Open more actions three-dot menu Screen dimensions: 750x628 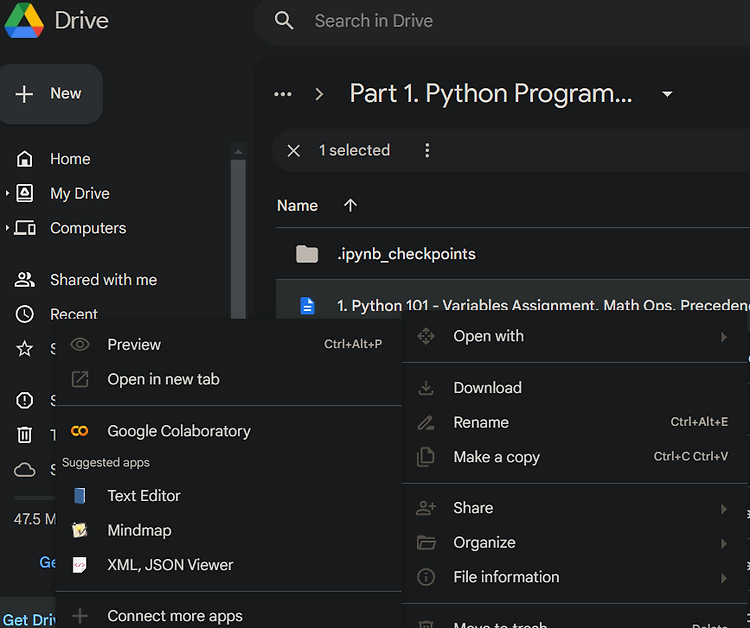(x=427, y=151)
